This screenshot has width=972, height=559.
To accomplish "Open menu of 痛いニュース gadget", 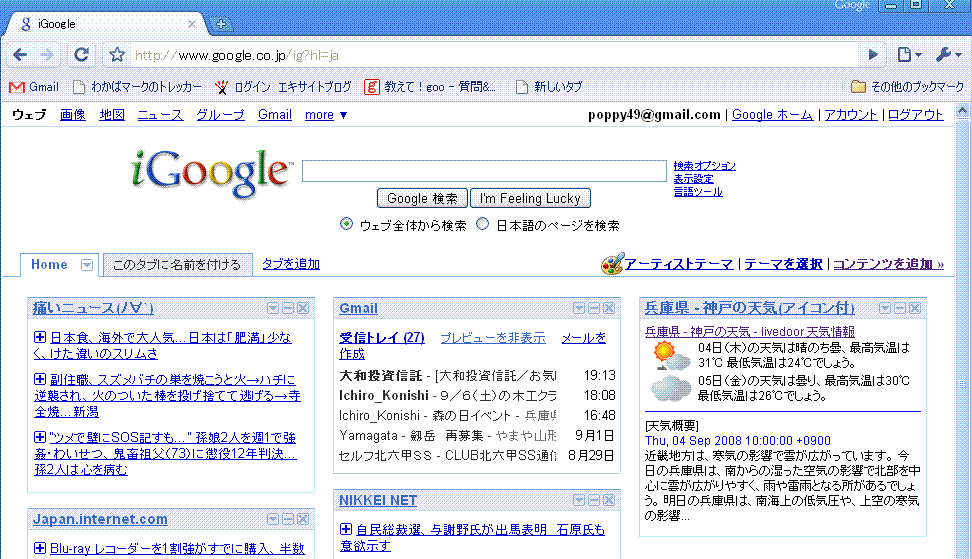I will click(273, 308).
